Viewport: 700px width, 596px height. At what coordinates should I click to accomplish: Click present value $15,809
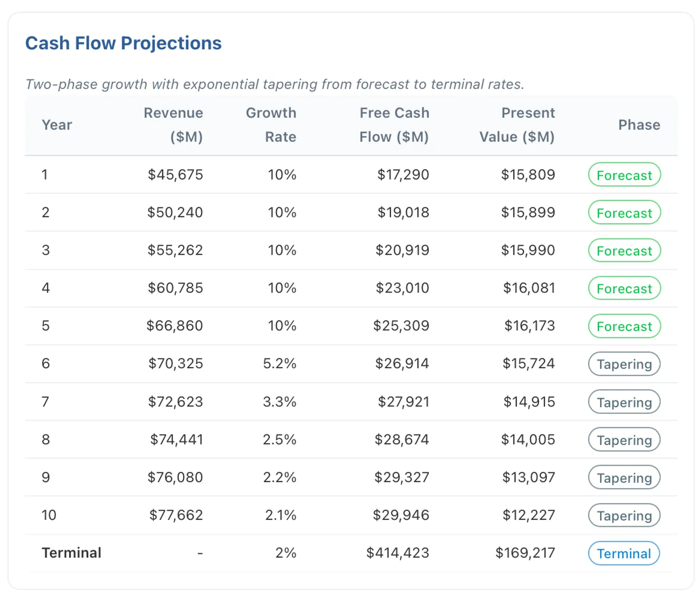[528, 175]
